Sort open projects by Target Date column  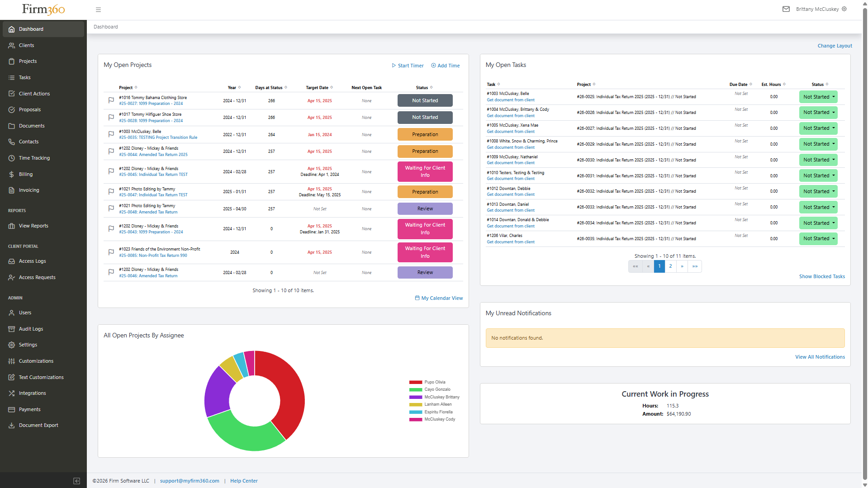tap(319, 88)
